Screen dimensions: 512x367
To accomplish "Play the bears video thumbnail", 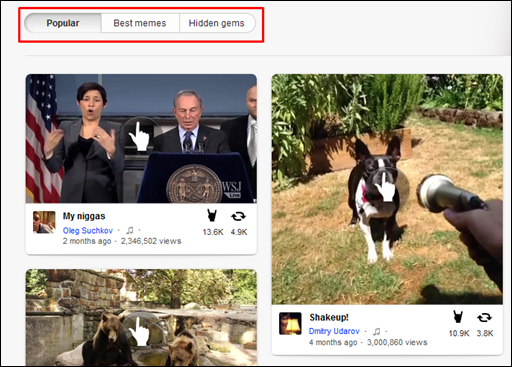I will tap(141, 317).
